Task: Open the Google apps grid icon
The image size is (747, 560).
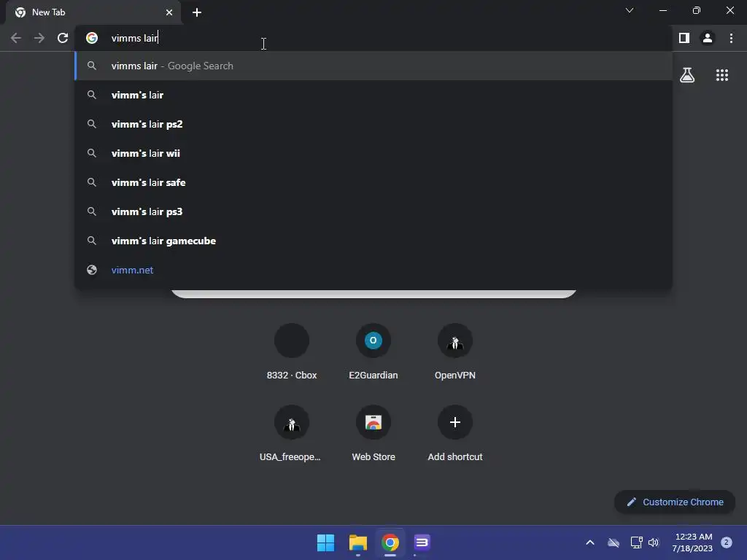Action: tap(722, 75)
